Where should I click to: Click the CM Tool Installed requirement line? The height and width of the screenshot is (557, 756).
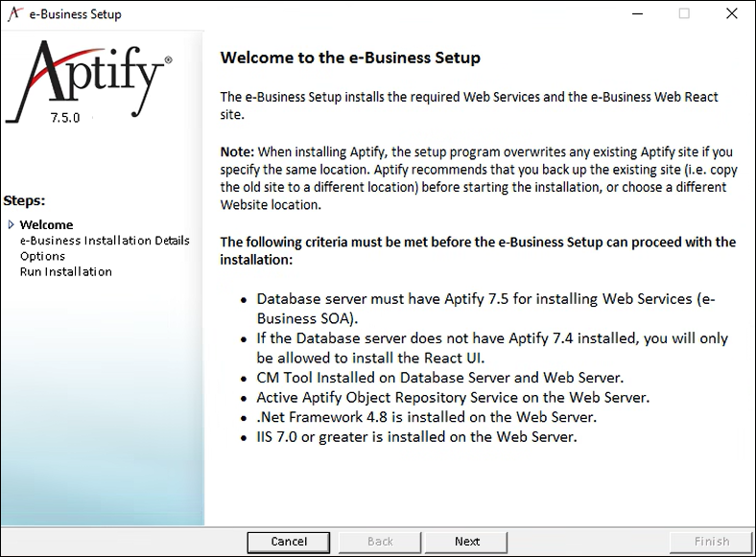[439, 378]
